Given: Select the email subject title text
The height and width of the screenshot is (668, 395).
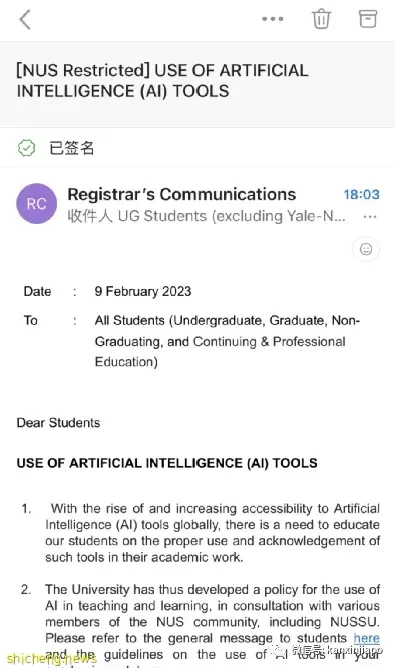Looking at the screenshot, I should click(x=162, y=81).
